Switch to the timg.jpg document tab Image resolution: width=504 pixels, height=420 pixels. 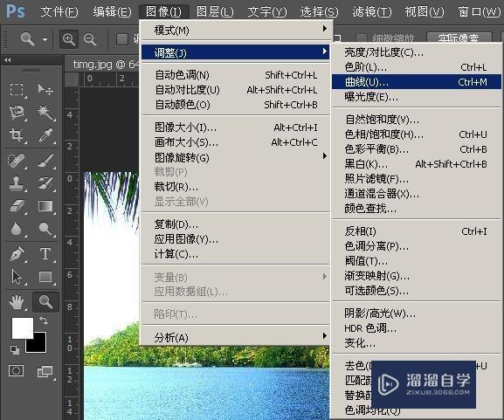point(103,65)
